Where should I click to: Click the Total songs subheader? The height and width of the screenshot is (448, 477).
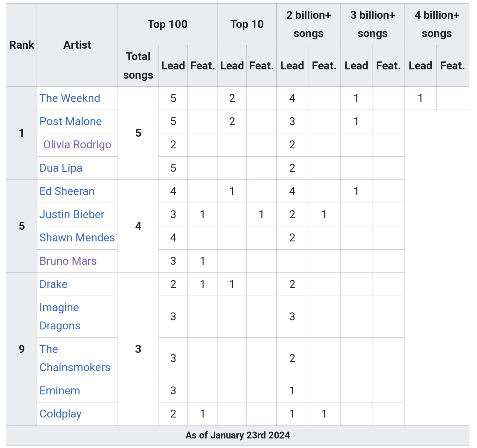click(138, 66)
